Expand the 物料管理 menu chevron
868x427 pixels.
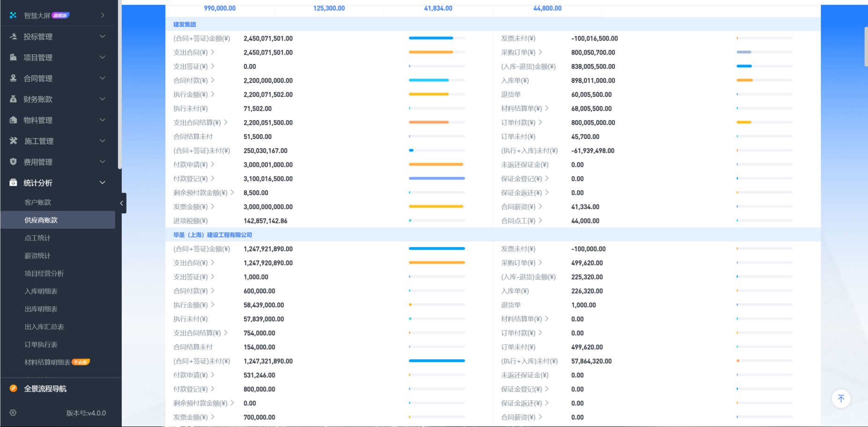pos(103,120)
